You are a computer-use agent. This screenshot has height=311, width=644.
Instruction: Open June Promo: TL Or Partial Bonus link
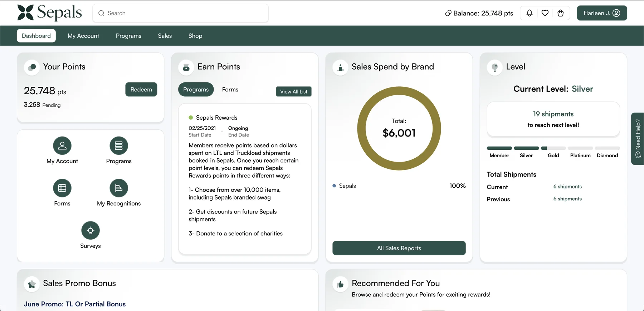coord(75,304)
